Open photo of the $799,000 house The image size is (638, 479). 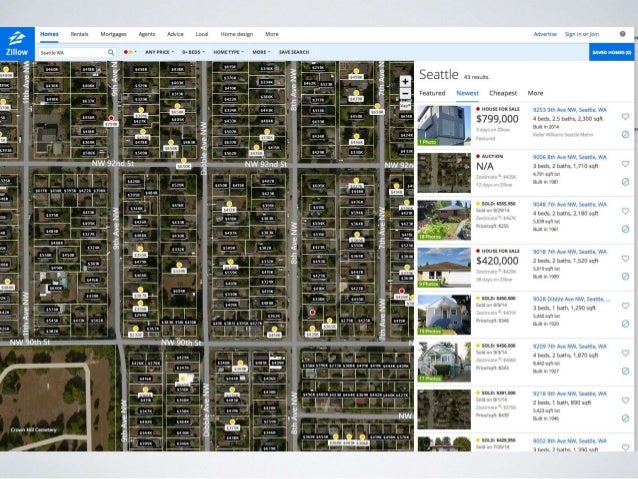coord(444,125)
